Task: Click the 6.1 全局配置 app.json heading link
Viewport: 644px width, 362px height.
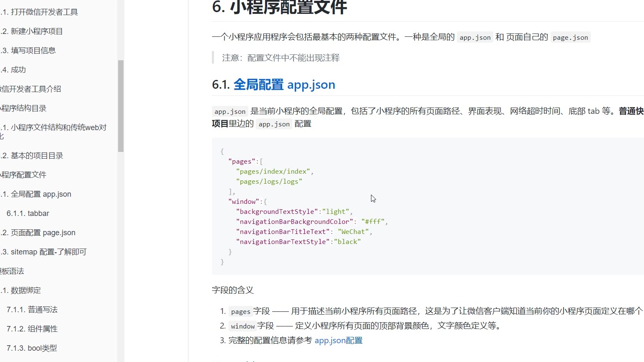Action: coord(284,85)
